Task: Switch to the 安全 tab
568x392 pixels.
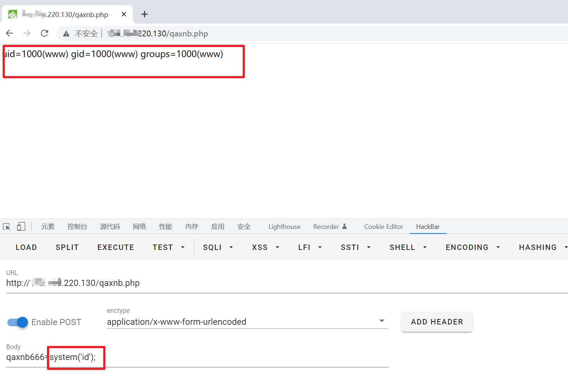Action: pyautogui.click(x=244, y=227)
